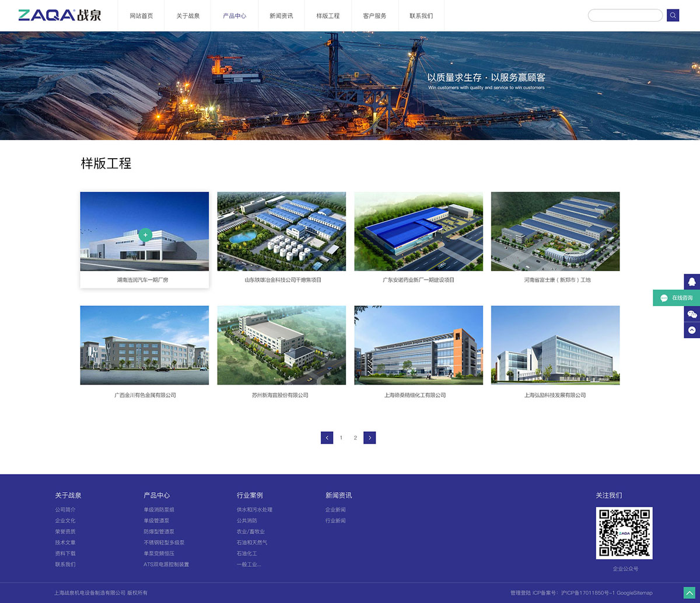The width and height of the screenshot is (700, 603).
Task: Click the 在线咨询 chat button
Action: point(677,298)
